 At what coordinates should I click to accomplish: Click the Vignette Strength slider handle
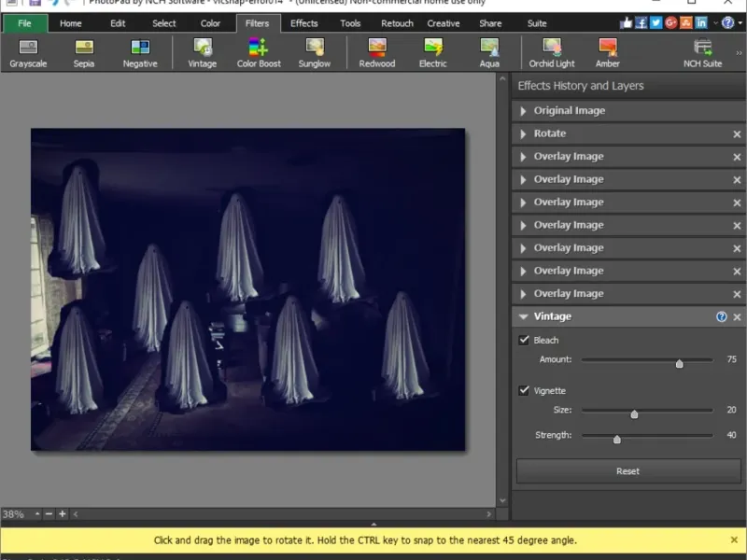point(617,439)
